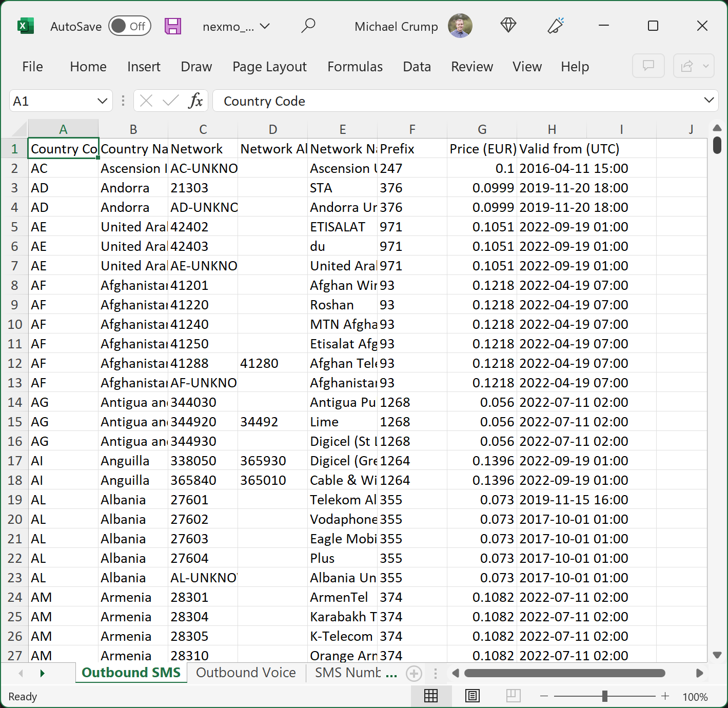728x708 pixels.
Task: Click the Cancel X formula icon
Action: pos(146,101)
